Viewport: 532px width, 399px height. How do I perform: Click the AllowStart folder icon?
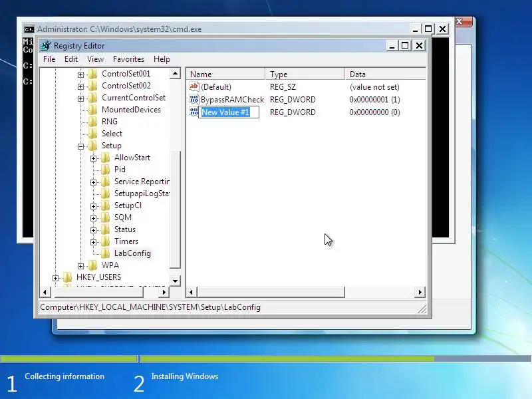(106, 158)
